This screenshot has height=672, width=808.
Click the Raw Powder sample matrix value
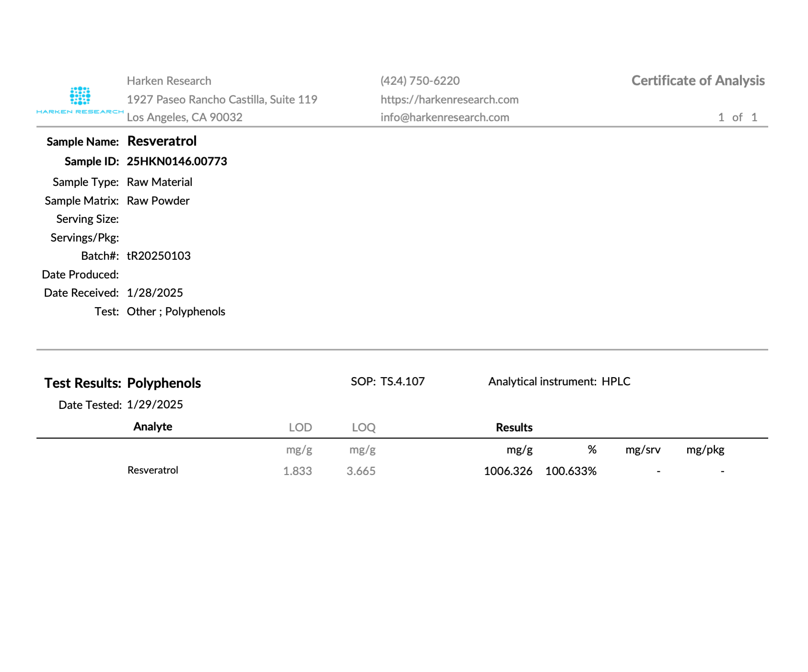pyautogui.click(x=158, y=201)
